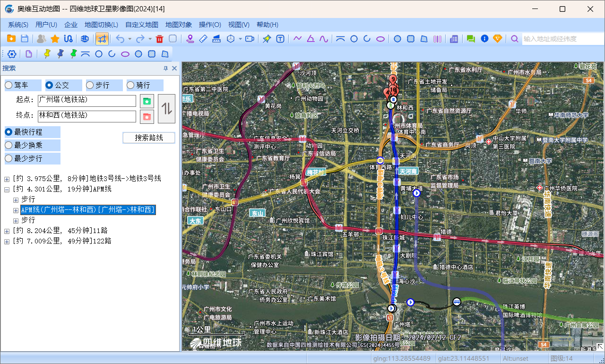Image resolution: width=605 pixels, height=364 pixels.
Task: Click the blue info circle icon
Action: click(x=484, y=39)
